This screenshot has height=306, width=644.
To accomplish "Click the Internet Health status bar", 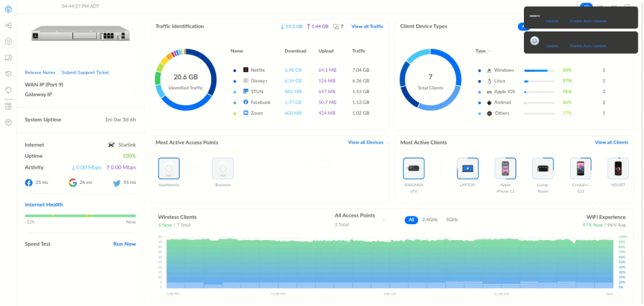I will pyautogui.click(x=80, y=216).
